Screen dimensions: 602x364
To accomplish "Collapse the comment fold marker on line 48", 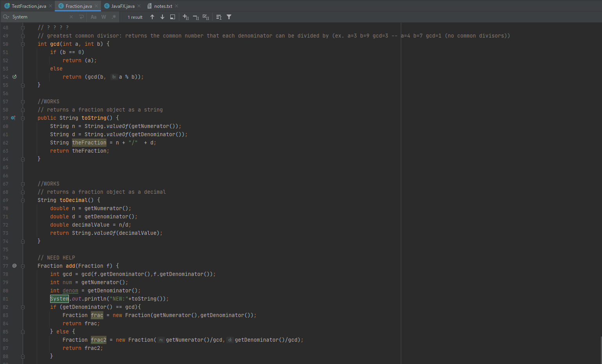I will (23, 27).
